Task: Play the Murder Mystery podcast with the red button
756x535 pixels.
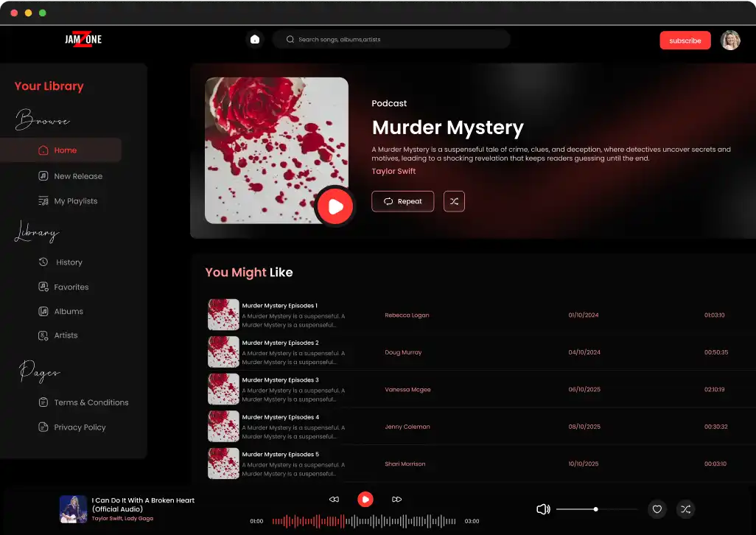Action: coord(335,206)
